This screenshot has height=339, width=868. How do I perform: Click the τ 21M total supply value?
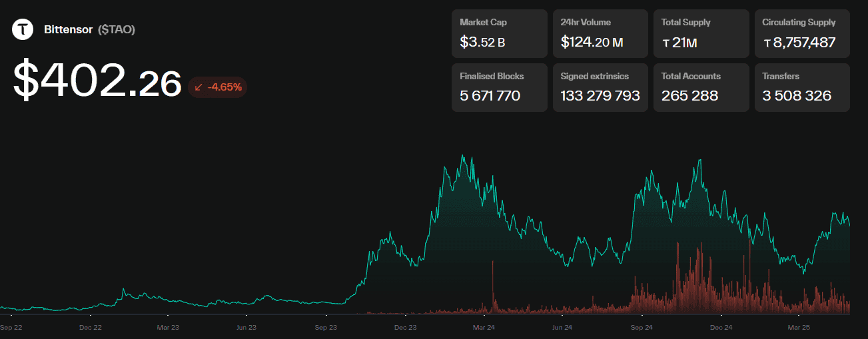pyautogui.click(x=679, y=43)
